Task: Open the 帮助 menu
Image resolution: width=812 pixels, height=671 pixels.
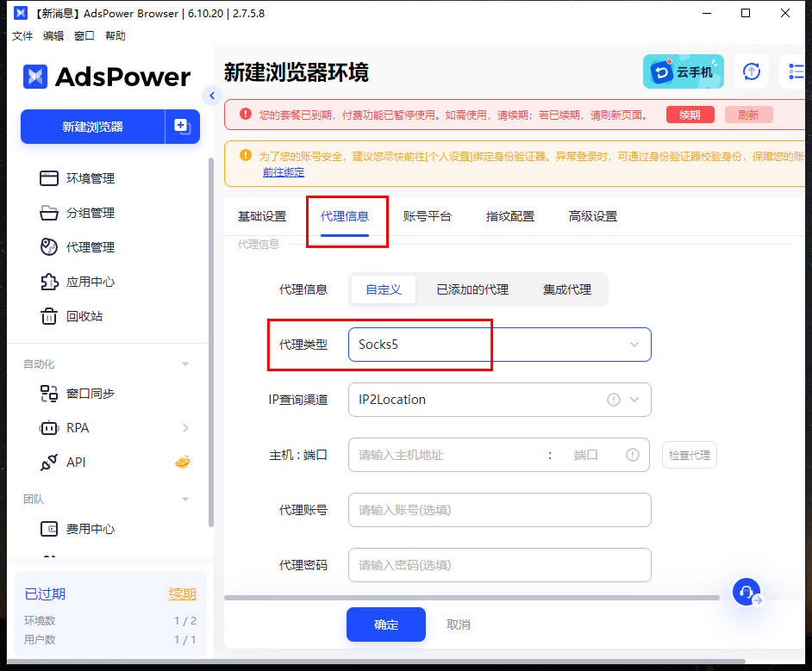Action: tap(115, 35)
